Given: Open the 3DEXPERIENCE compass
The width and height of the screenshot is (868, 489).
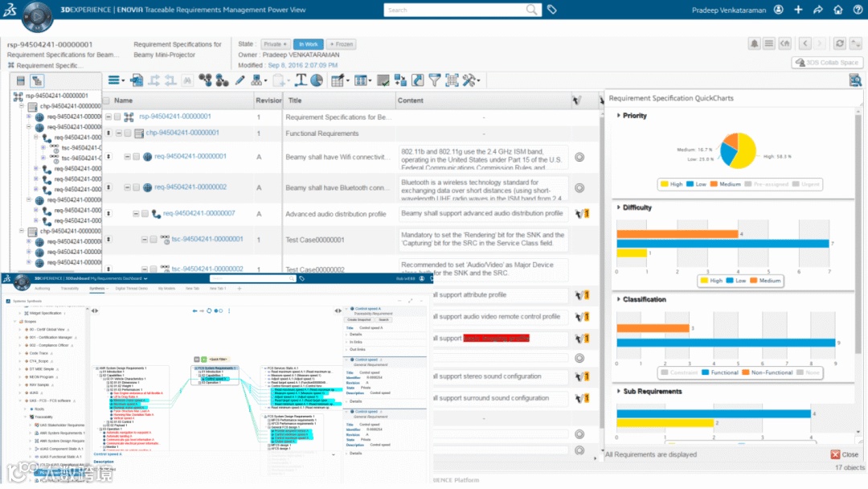Looking at the screenshot, I should click(37, 16).
